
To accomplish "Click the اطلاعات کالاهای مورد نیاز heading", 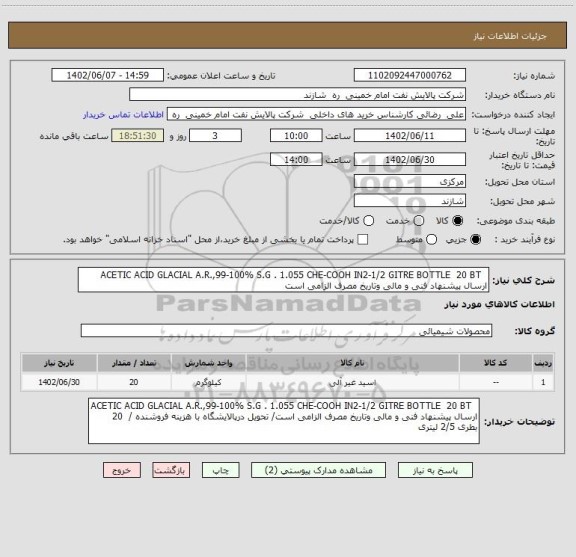I will coord(500,305).
